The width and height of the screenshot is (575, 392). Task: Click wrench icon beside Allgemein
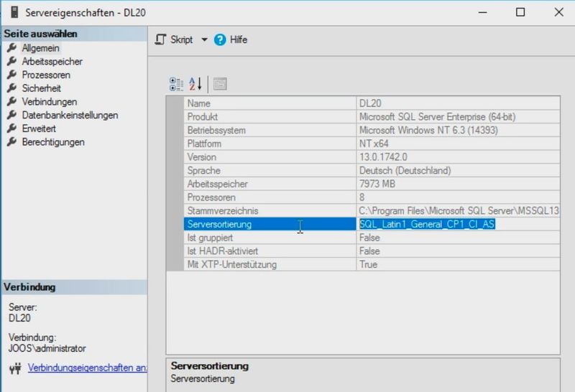pyautogui.click(x=11, y=47)
